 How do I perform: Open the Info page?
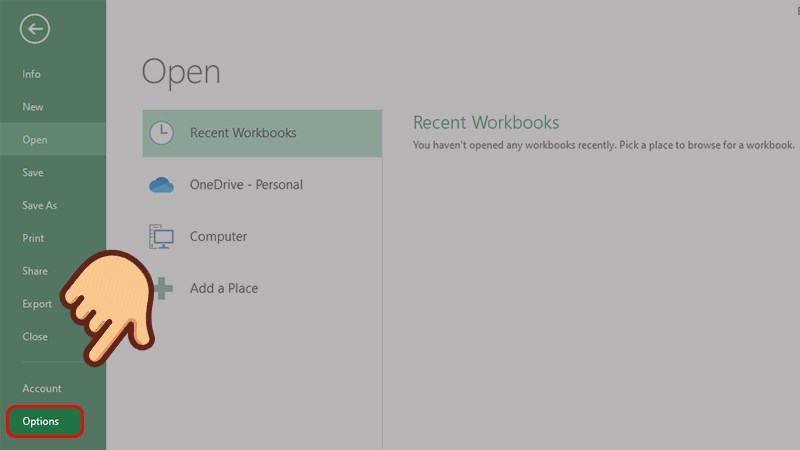pyautogui.click(x=31, y=74)
